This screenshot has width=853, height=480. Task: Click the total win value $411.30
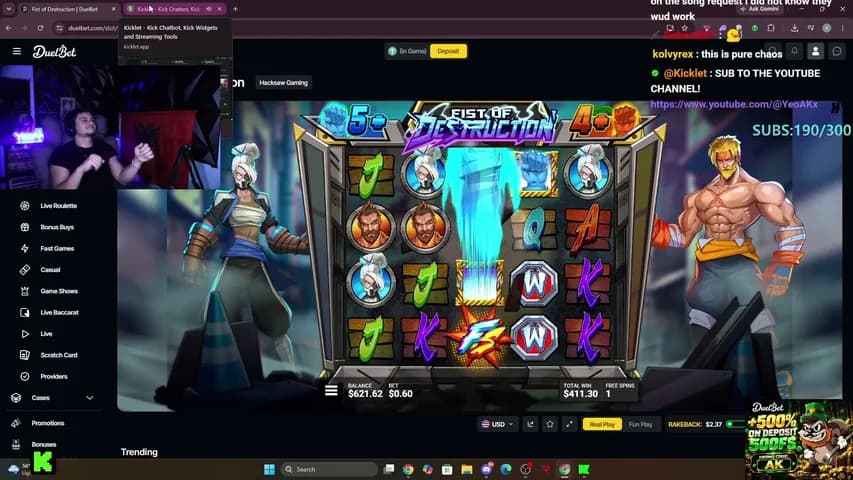[x=580, y=393]
